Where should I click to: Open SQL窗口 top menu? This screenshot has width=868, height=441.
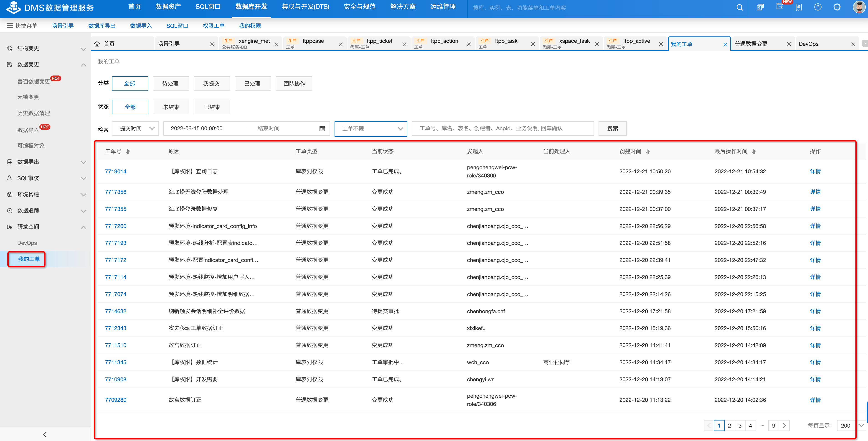pyautogui.click(x=208, y=7)
